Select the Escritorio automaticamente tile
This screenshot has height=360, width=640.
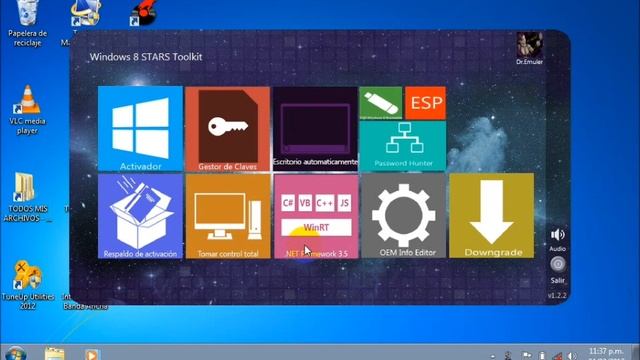tap(315, 129)
